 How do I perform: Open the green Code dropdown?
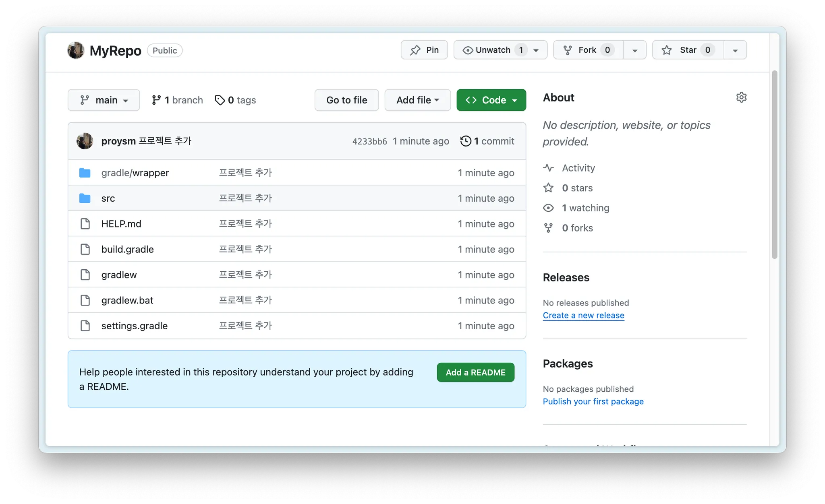[491, 100]
